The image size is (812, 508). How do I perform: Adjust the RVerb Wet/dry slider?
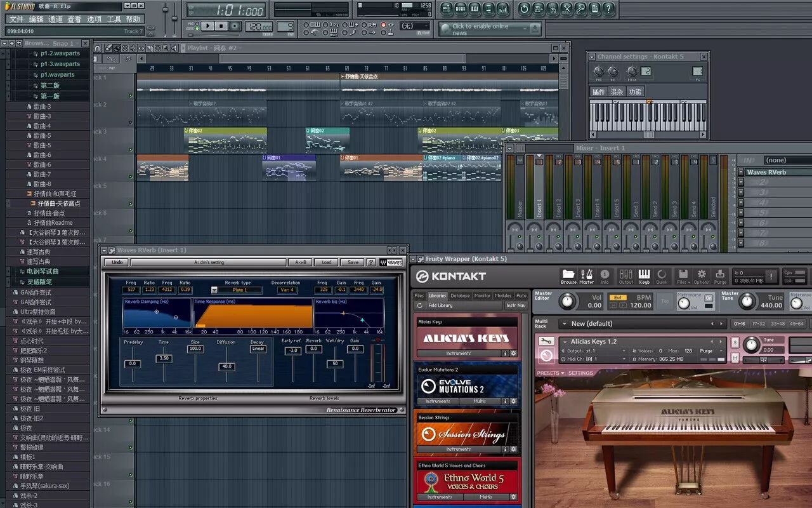334,363
